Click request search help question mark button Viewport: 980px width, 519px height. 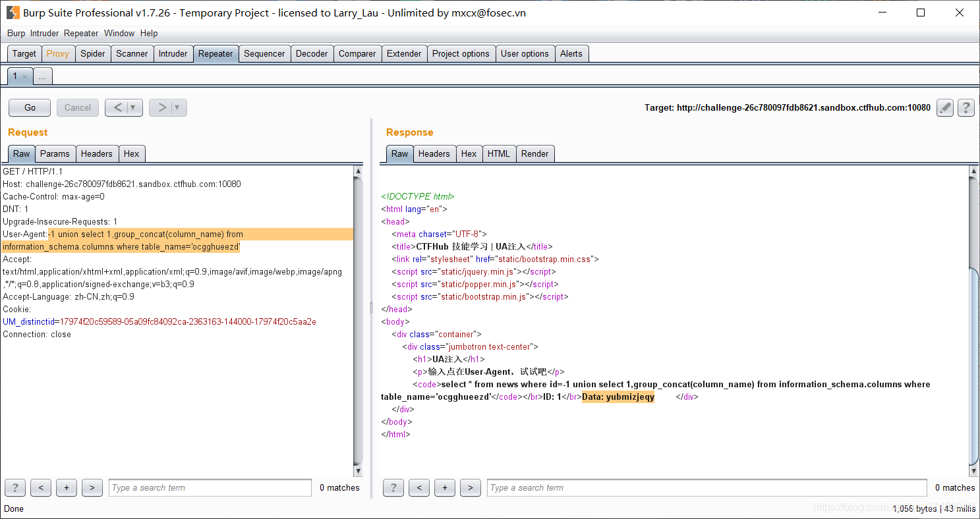[x=14, y=487]
